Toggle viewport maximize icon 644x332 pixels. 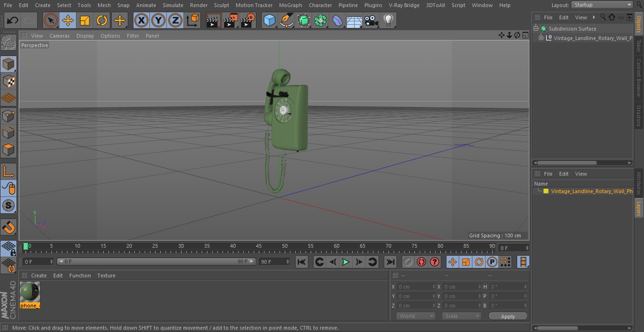click(525, 35)
